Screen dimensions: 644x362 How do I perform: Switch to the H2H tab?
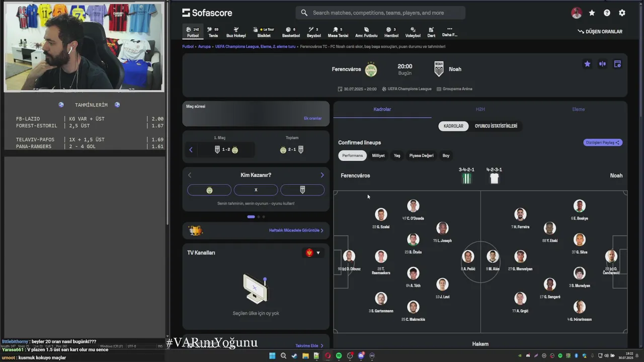pyautogui.click(x=480, y=109)
